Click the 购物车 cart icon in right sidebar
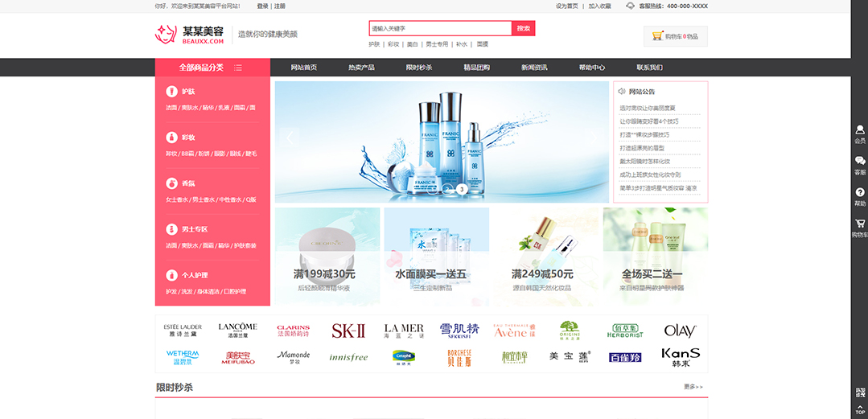This screenshot has width=868, height=419. coord(860,227)
